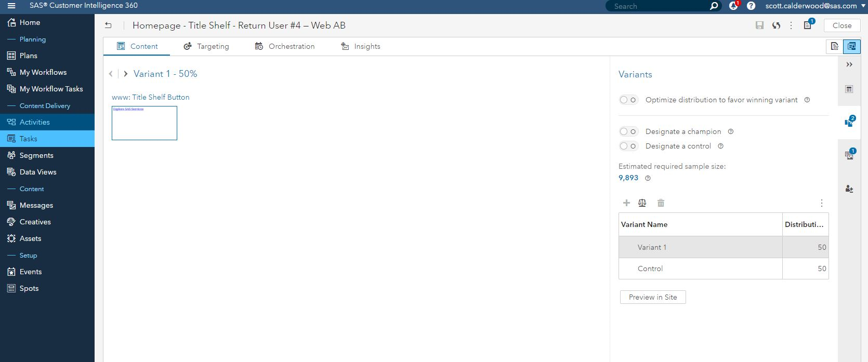Image resolution: width=868 pixels, height=362 pixels.
Task: Click the balance distribution scales icon
Action: (x=642, y=203)
